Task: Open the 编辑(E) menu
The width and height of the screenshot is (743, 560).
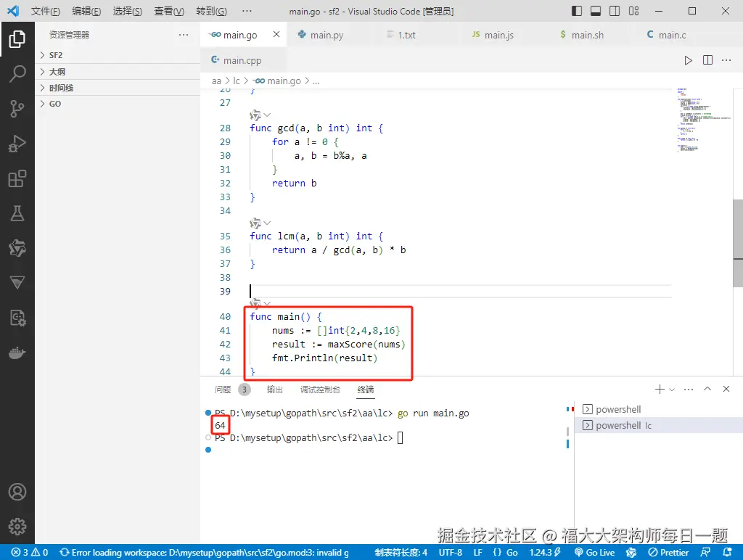Action: point(86,11)
